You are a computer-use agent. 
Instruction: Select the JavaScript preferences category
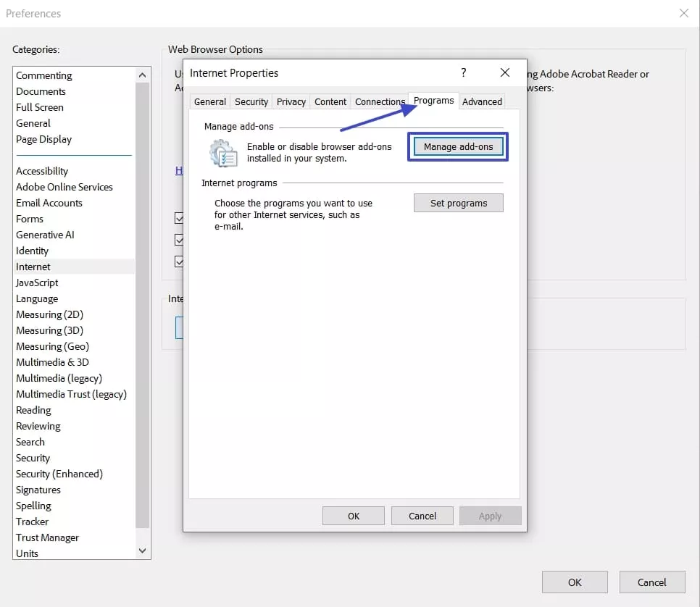[37, 282]
